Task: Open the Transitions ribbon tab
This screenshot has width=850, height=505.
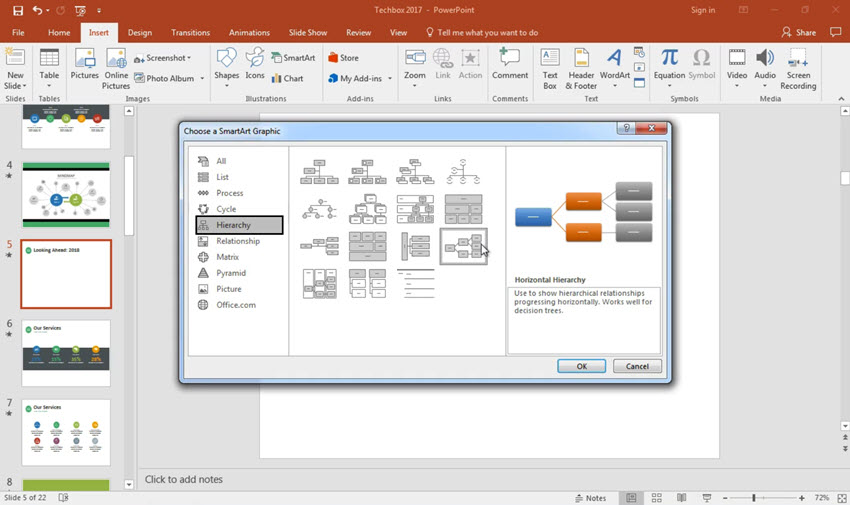Action: point(190,32)
